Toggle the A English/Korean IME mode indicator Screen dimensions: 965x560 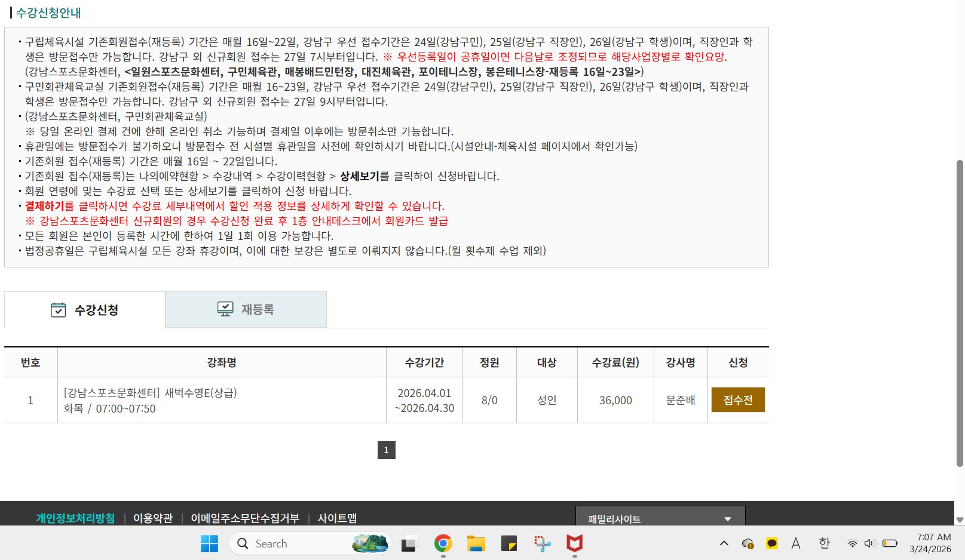(796, 543)
